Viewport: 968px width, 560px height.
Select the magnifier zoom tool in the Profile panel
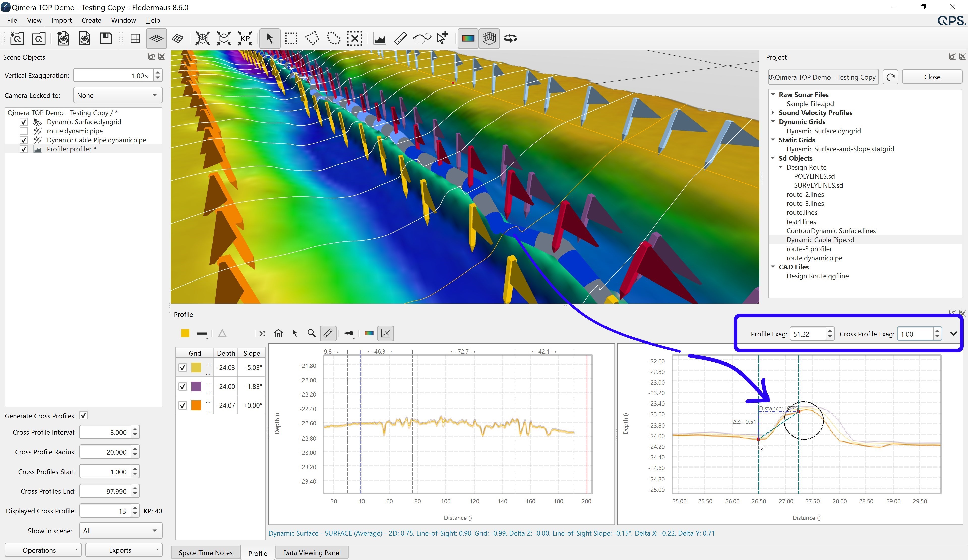click(x=312, y=333)
